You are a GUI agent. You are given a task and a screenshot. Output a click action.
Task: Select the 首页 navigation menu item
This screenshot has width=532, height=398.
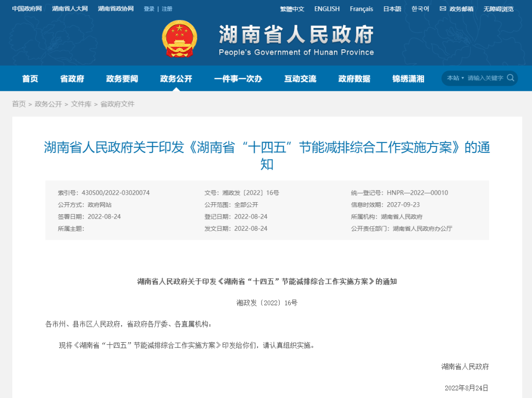pos(30,78)
